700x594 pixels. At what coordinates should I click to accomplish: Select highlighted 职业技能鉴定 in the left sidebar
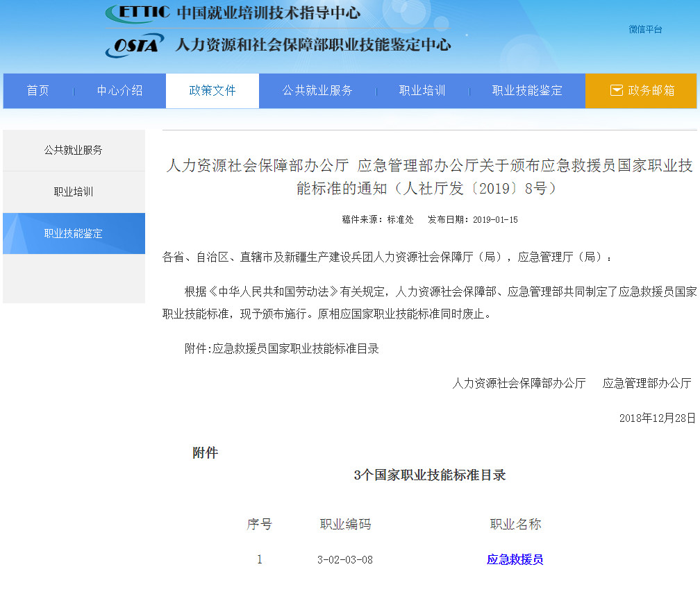[x=74, y=233]
